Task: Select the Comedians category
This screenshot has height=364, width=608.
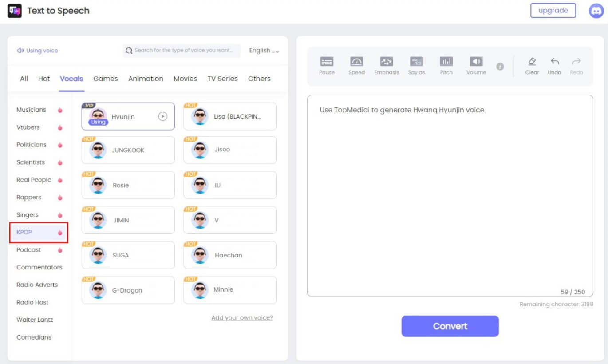Action: pyautogui.click(x=34, y=337)
